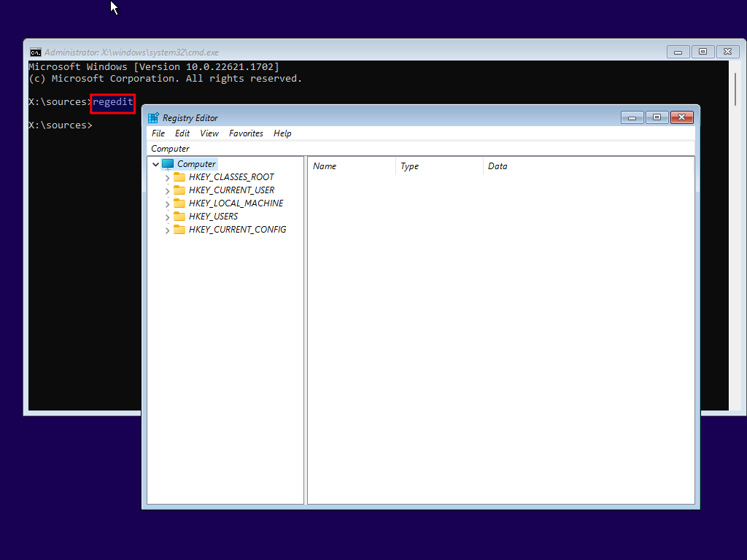Maximize the Registry Editor window

(657, 117)
